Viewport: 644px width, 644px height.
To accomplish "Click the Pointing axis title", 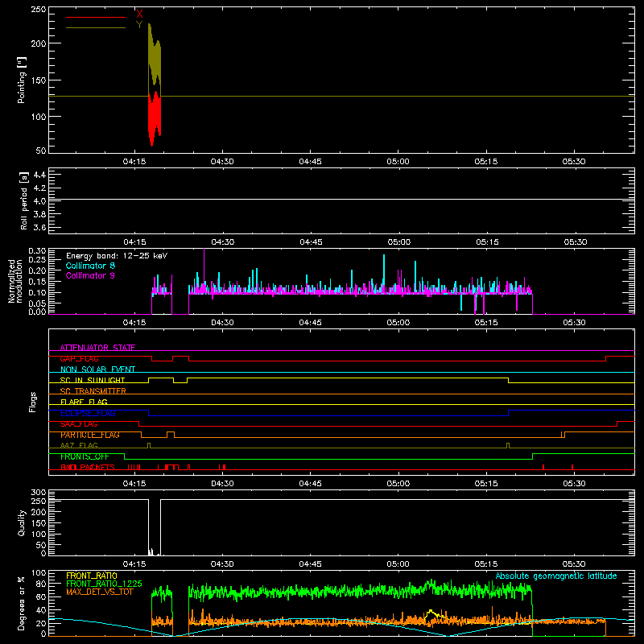I will click(22, 80).
